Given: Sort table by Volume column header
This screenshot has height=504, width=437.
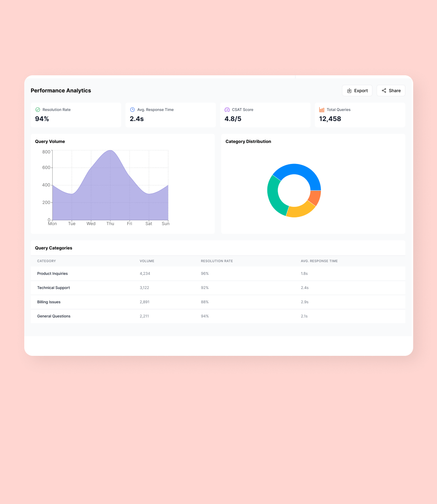Looking at the screenshot, I should [x=147, y=261].
